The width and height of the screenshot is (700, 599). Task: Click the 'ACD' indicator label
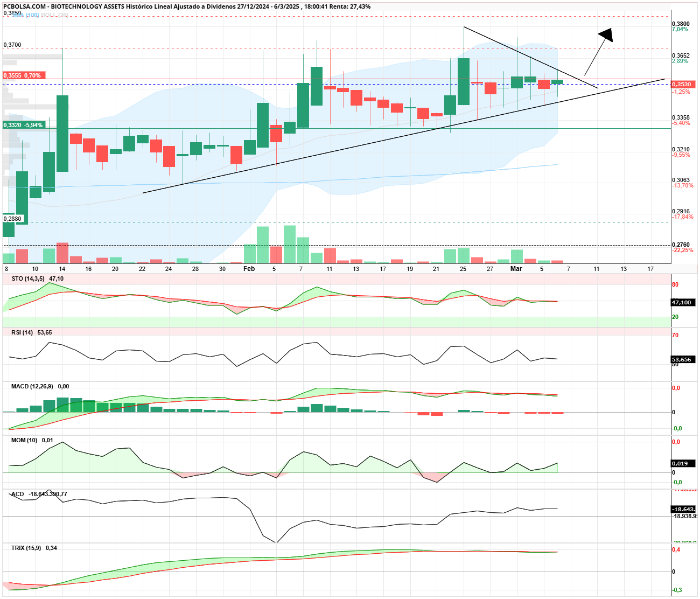pos(18,494)
